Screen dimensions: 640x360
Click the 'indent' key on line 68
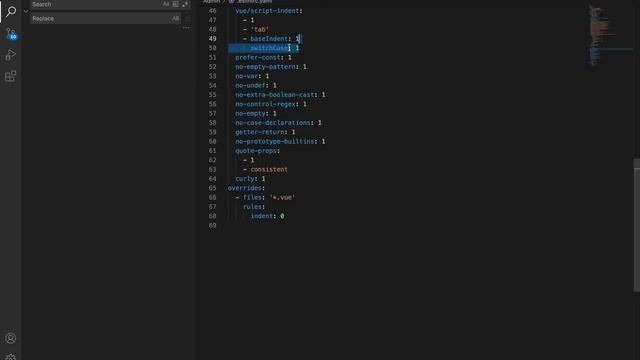click(262, 216)
